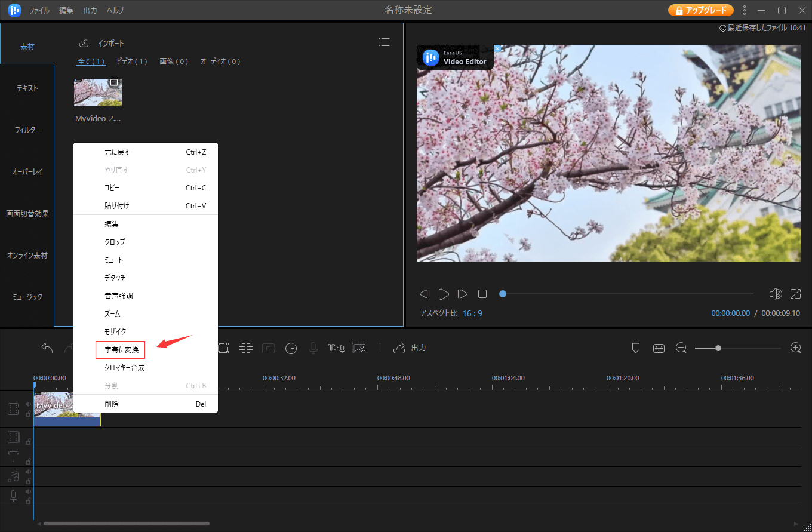Viewport: 812px width, 532px height.
Task: Open the ファイル menu
Action: pyautogui.click(x=39, y=11)
